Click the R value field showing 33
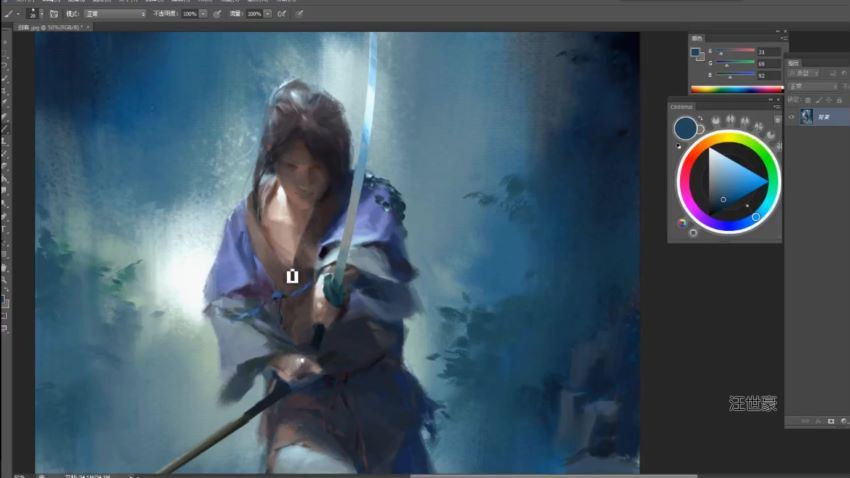The width and height of the screenshot is (850, 478). coord(769,52)
